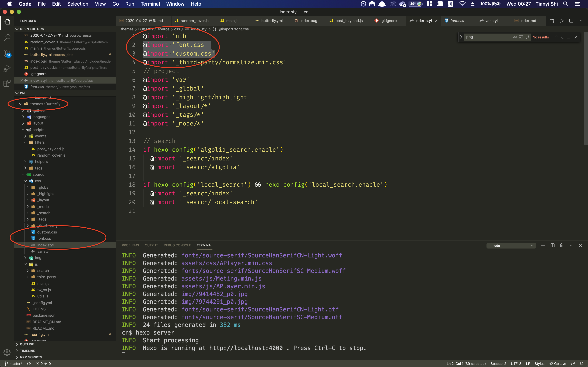Open the Extensions view
Viewport: 588px width, 367px height.
pyautogui.click(x=6, y=83)
